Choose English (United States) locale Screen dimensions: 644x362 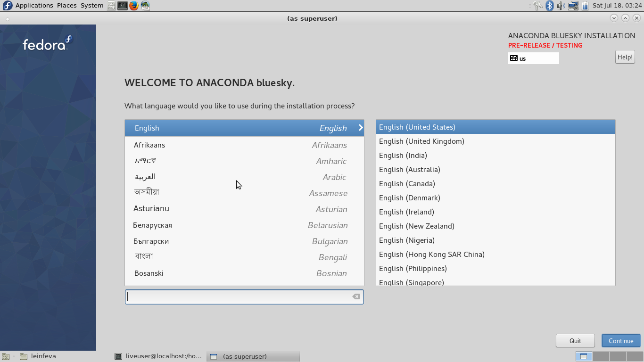pyautogui.click(x=495, y=127)
